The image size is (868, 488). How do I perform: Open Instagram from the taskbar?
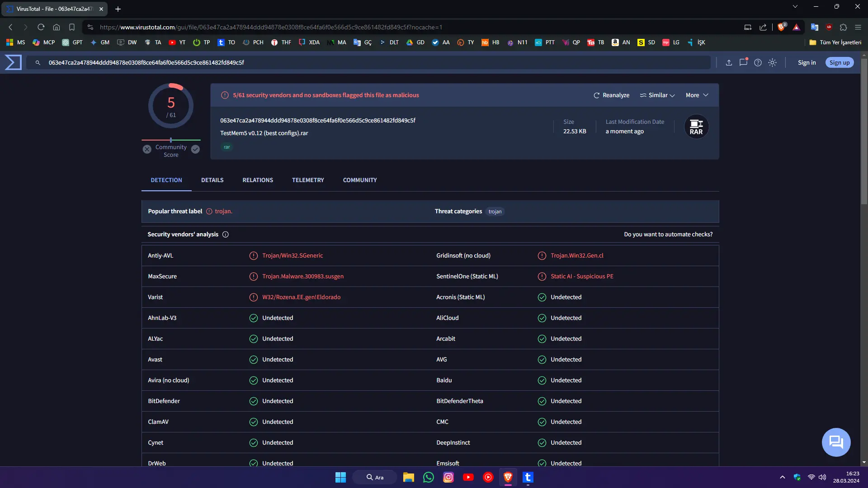click(x=448, y=477)
